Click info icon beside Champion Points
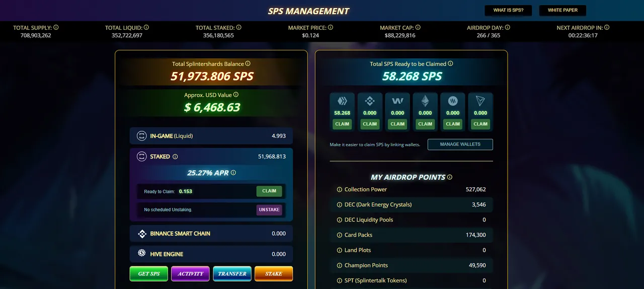 coord(339,265)
